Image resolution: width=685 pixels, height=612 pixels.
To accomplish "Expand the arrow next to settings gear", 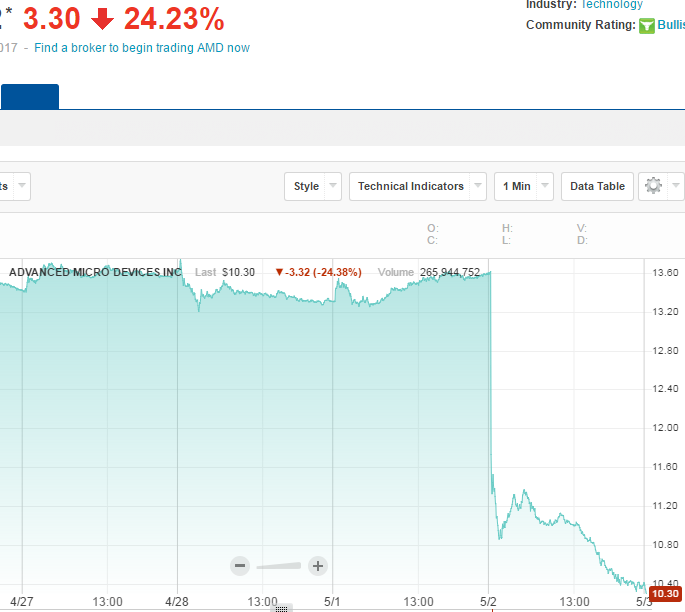I will (677, 186).
